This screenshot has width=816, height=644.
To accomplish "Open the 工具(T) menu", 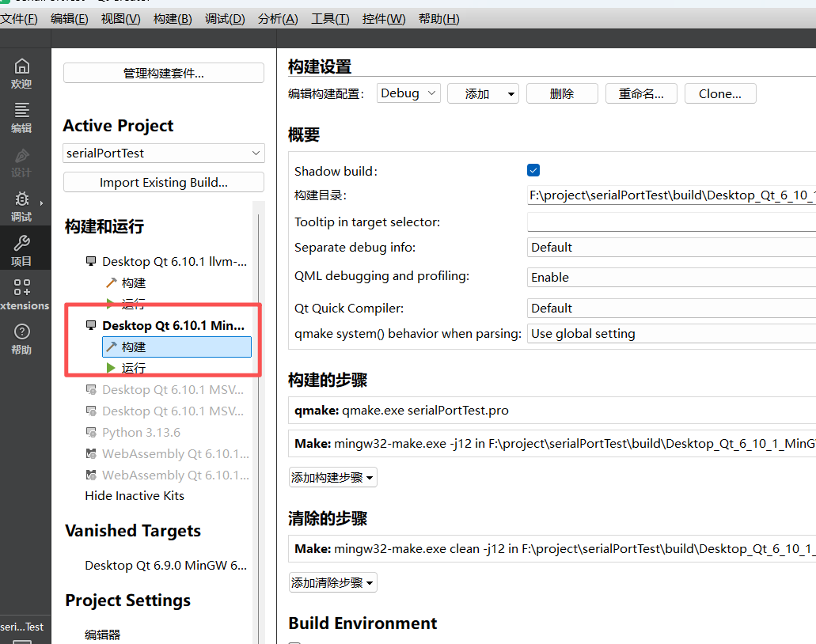I will pos(331,19).
